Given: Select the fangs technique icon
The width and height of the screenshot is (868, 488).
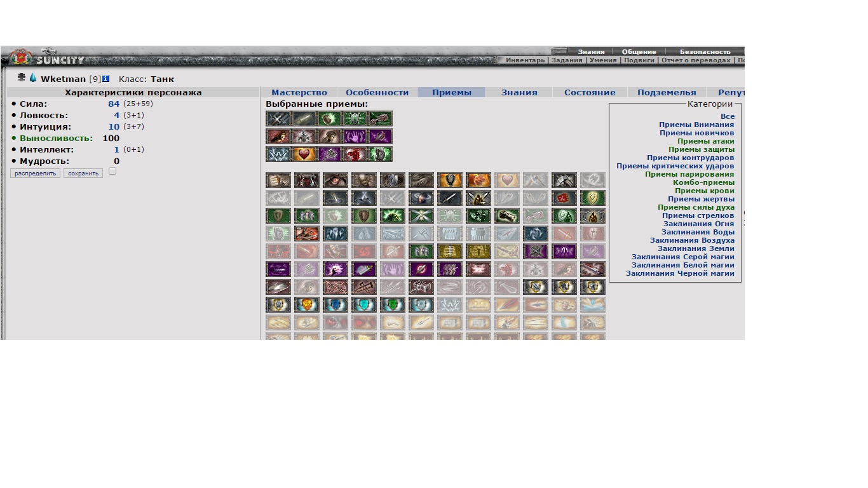Looking at the screenshot, I should click(450, 234).
